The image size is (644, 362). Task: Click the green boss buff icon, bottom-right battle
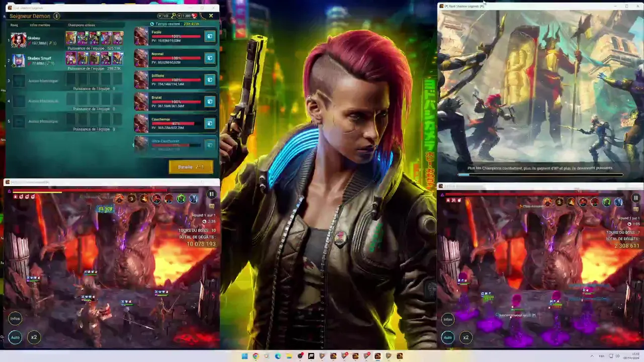coord(606,202)
